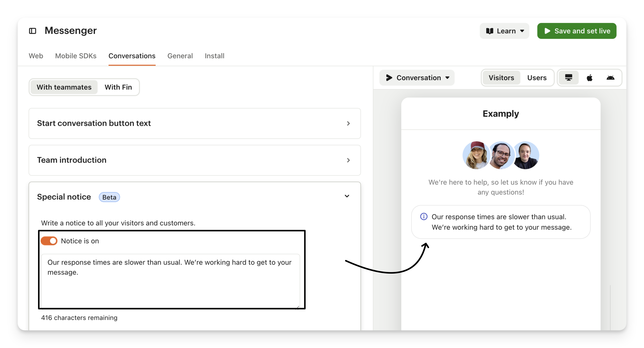Image resolution: width=644 pixels, height=348 pixels.
Task: Open the Conversation preview dropdown
Action: click(417, 78)
